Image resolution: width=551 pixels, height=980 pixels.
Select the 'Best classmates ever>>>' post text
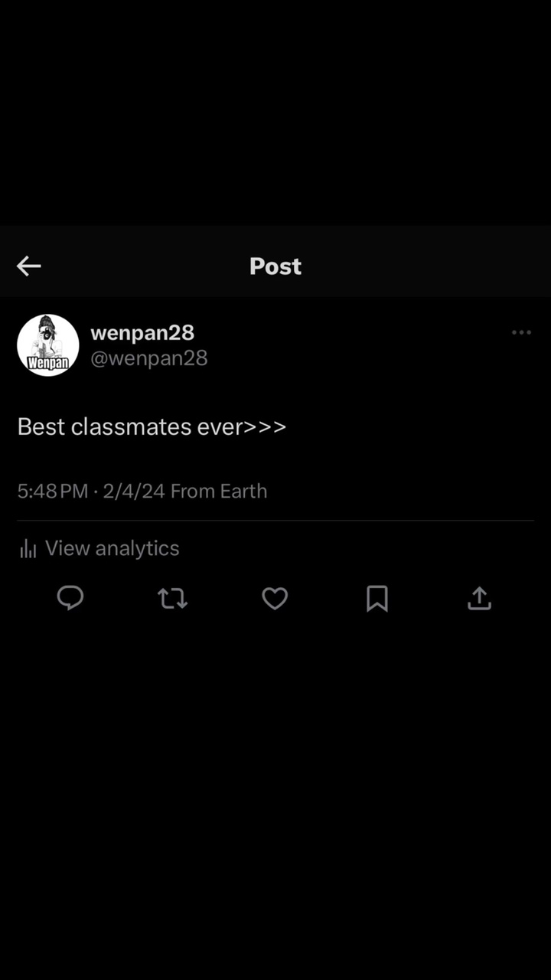point(152,426)
